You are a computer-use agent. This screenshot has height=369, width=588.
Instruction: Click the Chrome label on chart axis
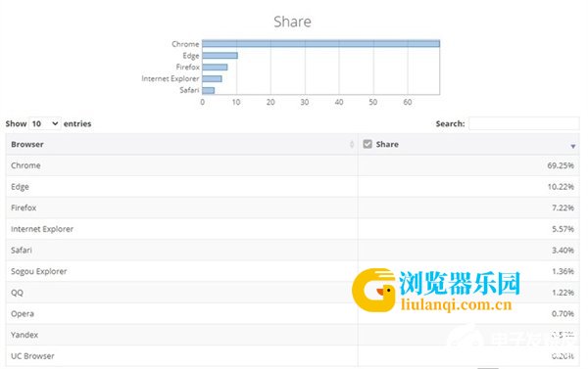[x=185, y=44]
